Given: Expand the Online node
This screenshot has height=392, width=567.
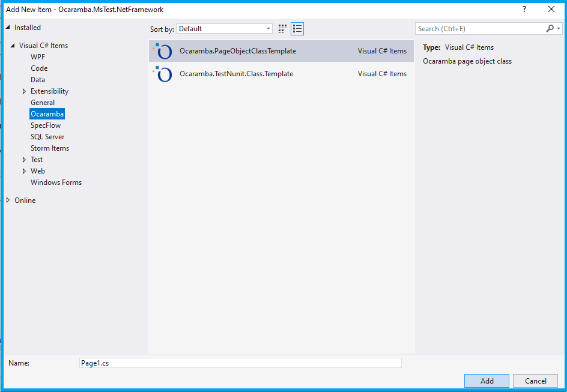Looking at the screenshot, I should point(8,200).
